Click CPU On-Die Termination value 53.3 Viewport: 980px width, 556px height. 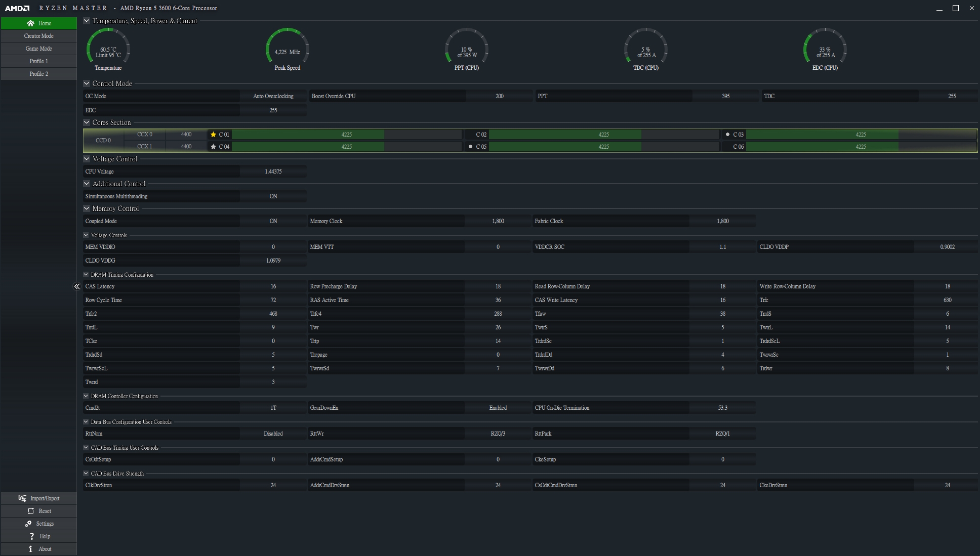pyautogui.click(x=723, y=408)
